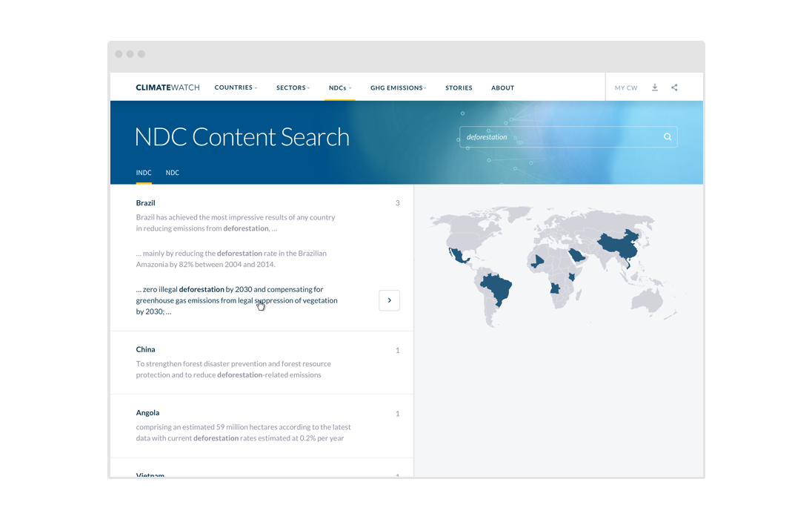Open the China search result
812x519 pixels.
(145, 349)
